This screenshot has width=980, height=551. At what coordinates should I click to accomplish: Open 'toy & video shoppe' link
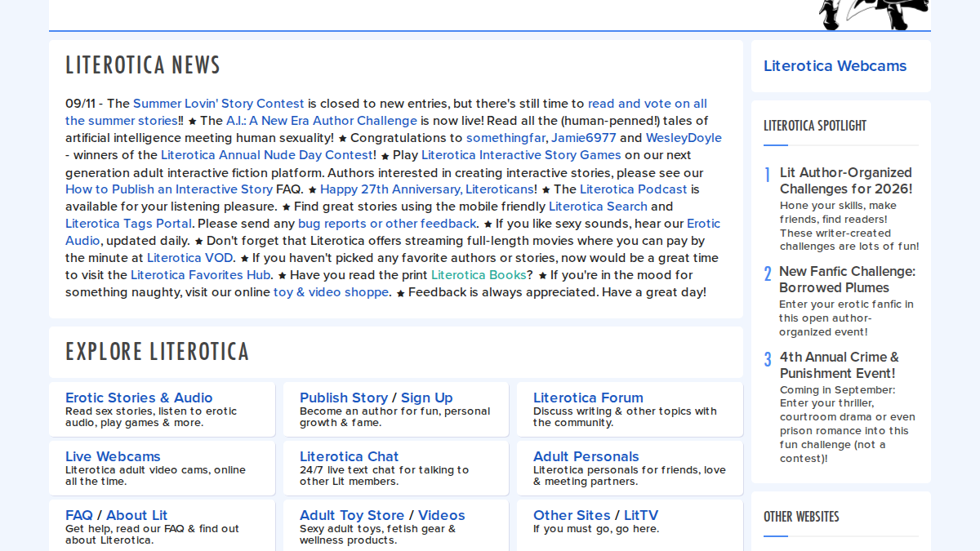click(331, 292)
